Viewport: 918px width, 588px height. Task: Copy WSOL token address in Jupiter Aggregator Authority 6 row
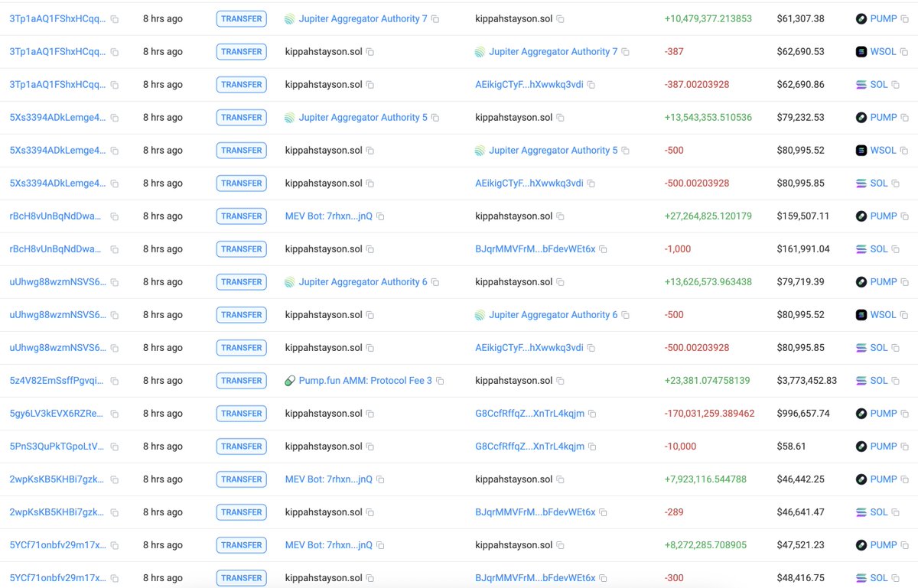[x=904, y=315]
